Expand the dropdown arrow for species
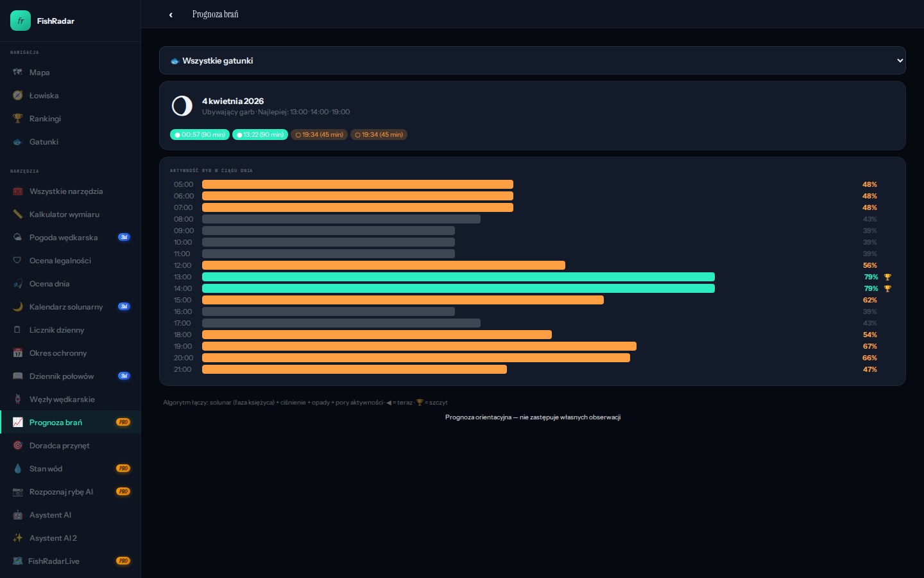This screenshot has height=578, width=924. click(x=900, y=60)
